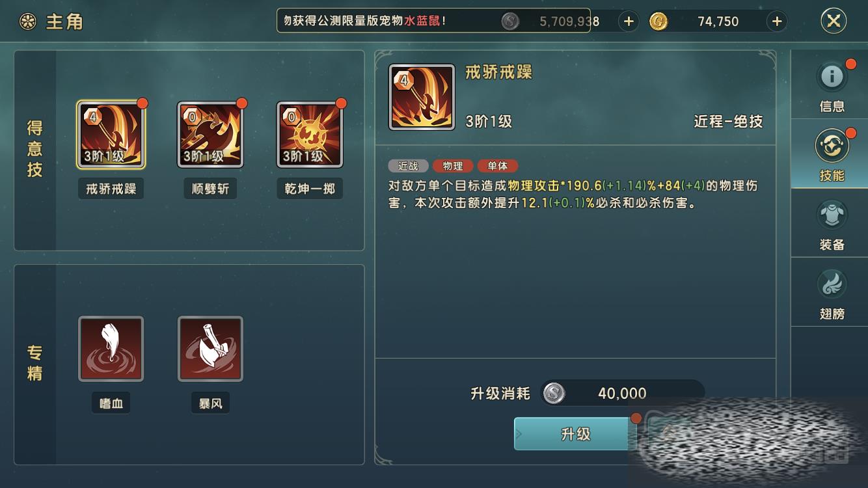Click the 物理 physical tag

[453, 166]
